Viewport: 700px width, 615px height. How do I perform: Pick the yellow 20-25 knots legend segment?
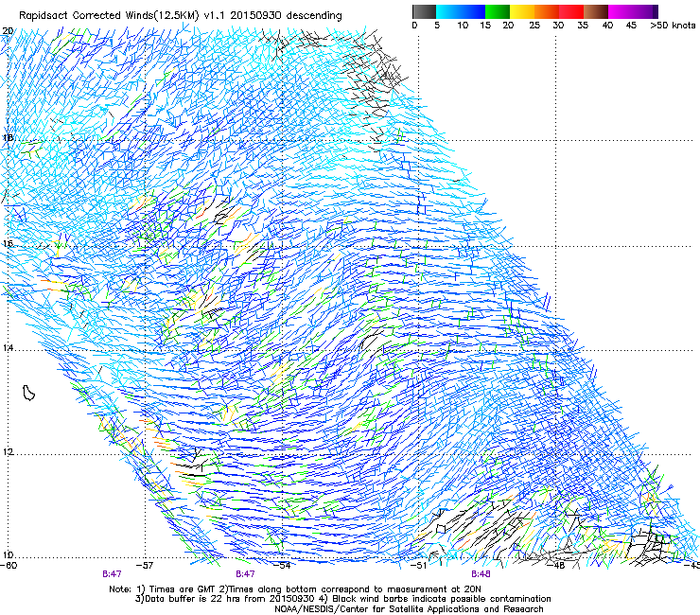pyautogui.click(x=522, y=11)
